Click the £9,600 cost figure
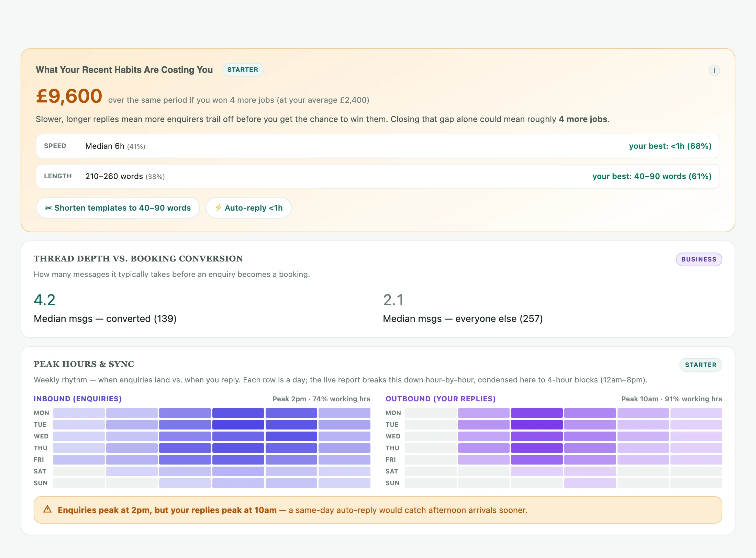The width and height of the screenshot is (756, 558). (x=69, y=96)
